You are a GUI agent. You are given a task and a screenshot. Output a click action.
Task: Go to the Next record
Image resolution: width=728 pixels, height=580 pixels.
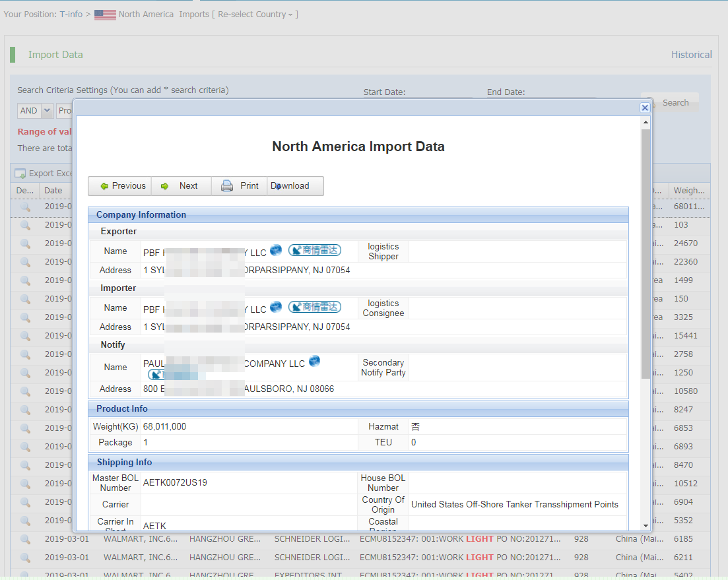181,186
